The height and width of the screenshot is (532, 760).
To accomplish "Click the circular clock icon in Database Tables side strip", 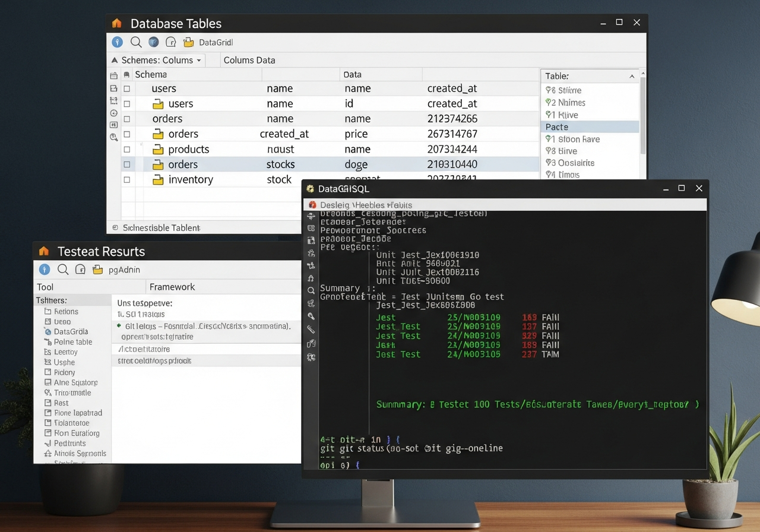I will [x=114, y=113].
